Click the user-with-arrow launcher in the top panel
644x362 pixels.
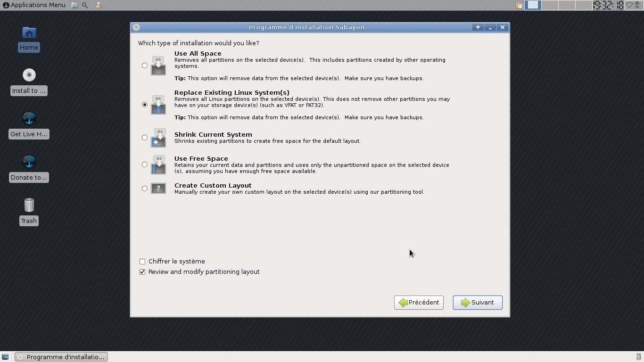99,5
